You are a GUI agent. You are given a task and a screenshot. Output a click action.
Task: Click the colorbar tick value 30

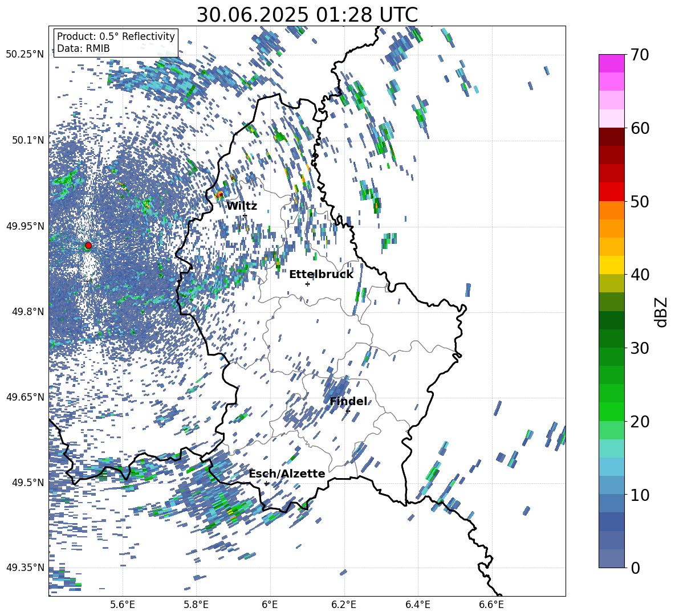tap(640, 348)
